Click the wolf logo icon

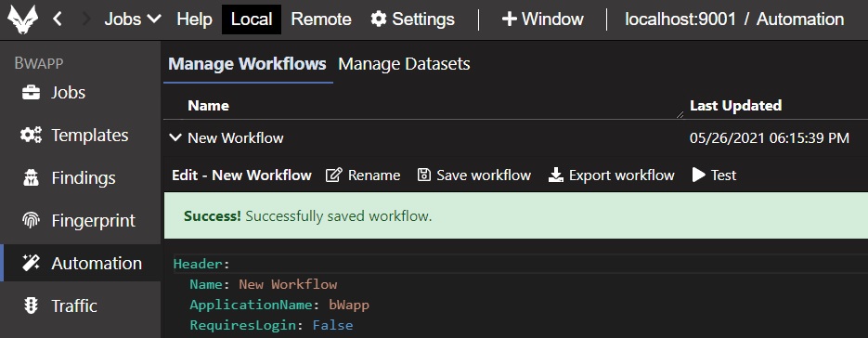coord(22,19)
